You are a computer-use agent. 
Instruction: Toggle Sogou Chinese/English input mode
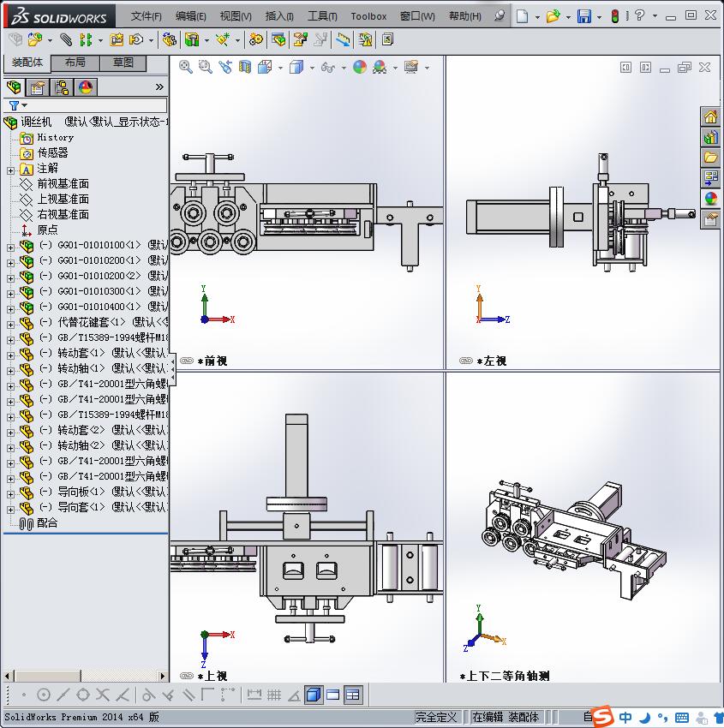point(625,717)
